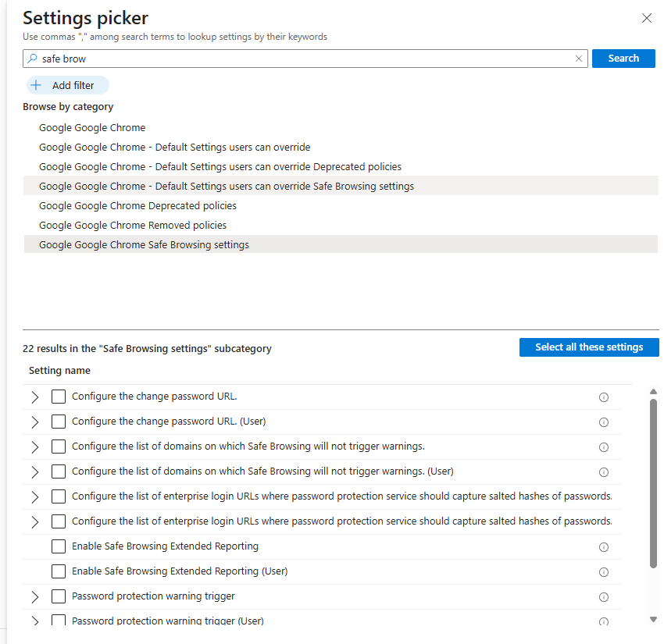
Task: Expand Configure the change password URL. row
Action: click(x=34, y=397)
